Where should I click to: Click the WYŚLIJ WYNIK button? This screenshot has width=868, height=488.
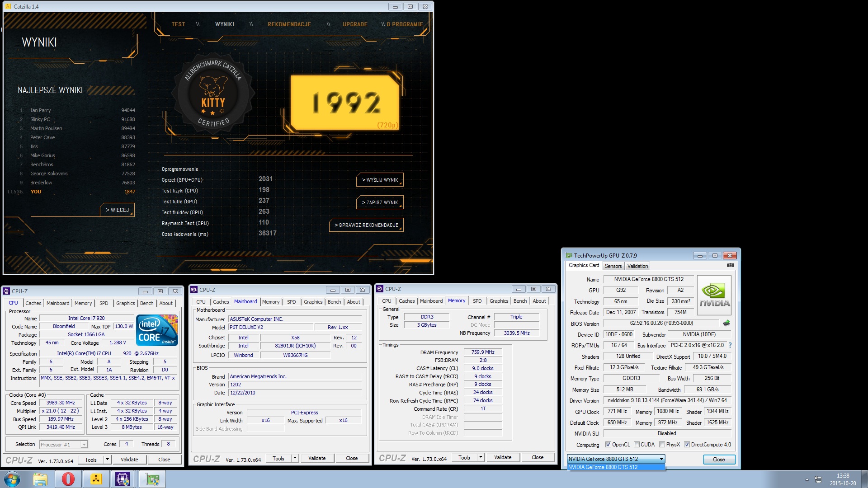pyautogui.click(x=380, y=180)
